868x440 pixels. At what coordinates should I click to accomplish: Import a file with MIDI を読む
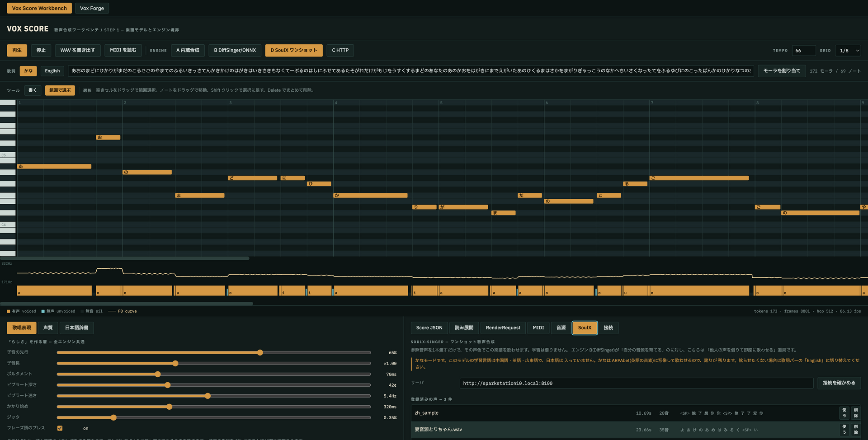pyautogui.click(x=123, y=50)
